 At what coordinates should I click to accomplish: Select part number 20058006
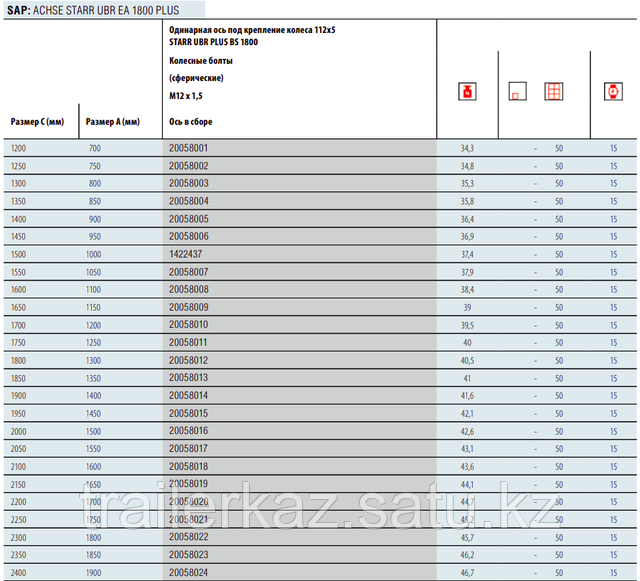click(189, 236)
